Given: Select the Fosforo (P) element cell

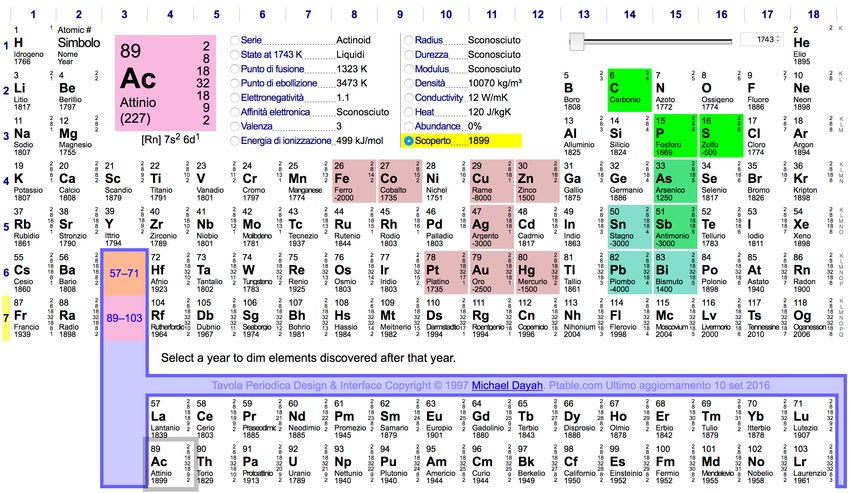Looking at the screenshot, I should point(675,136).
